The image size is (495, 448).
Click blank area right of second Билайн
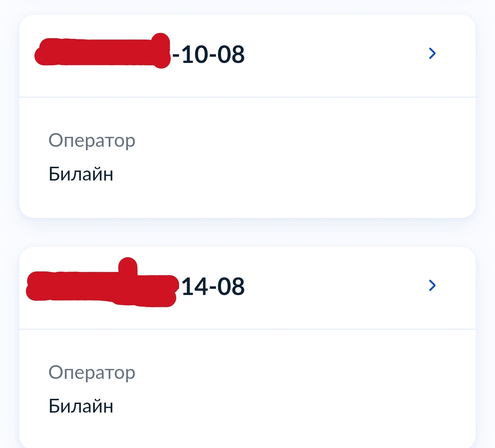[x=275, y=406]
